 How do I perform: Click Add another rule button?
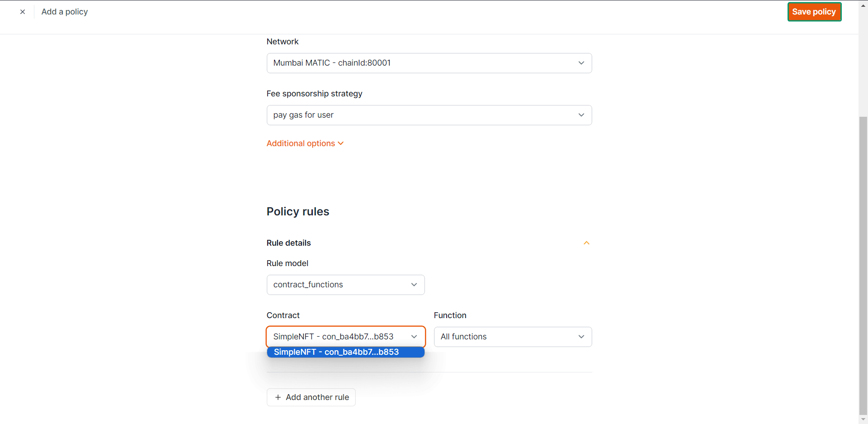(x=311, y=397)
